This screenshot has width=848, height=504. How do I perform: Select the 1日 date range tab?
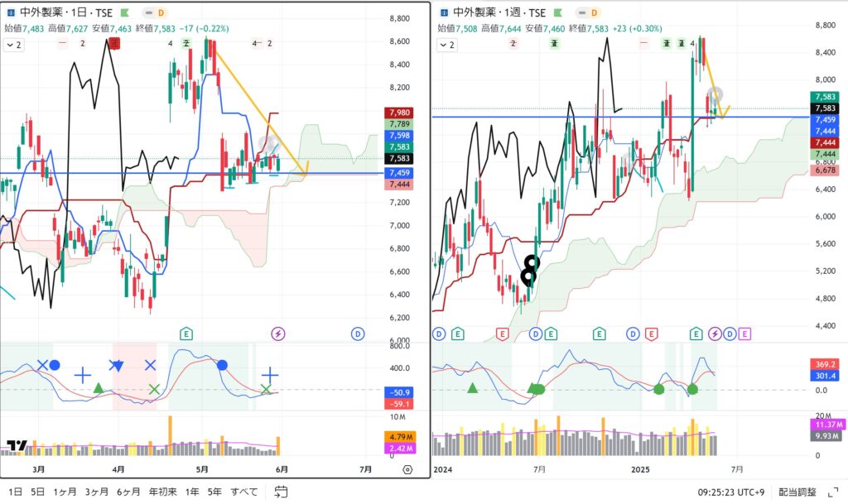coord(15,492)
